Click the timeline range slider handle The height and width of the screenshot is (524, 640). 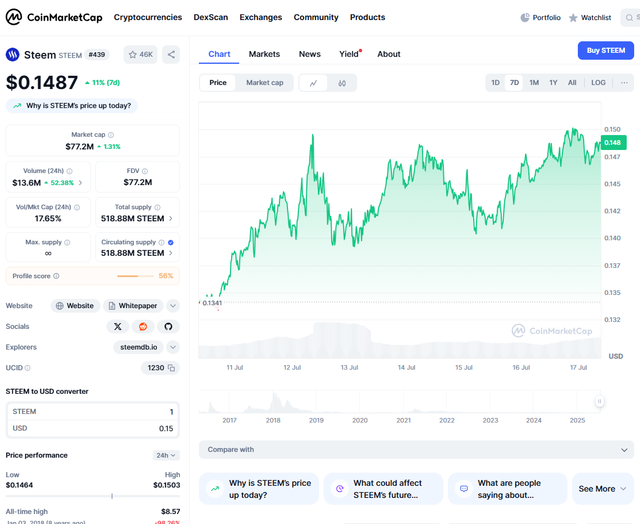[x=599, y=402]
